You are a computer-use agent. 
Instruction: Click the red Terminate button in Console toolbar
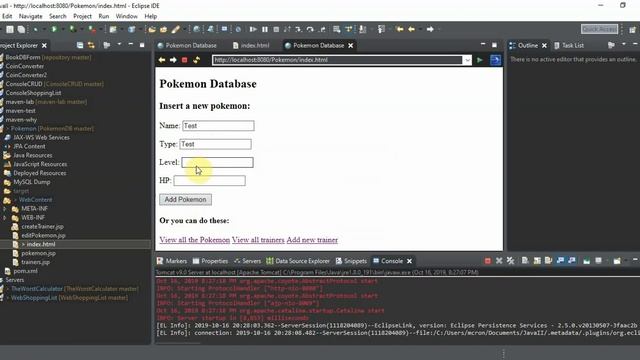[487, 261]
